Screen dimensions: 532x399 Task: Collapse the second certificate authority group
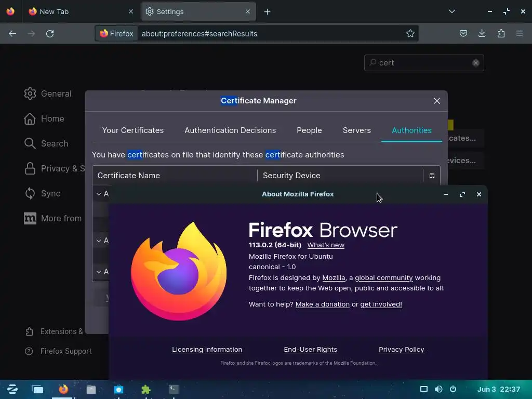tap(99, 241)
